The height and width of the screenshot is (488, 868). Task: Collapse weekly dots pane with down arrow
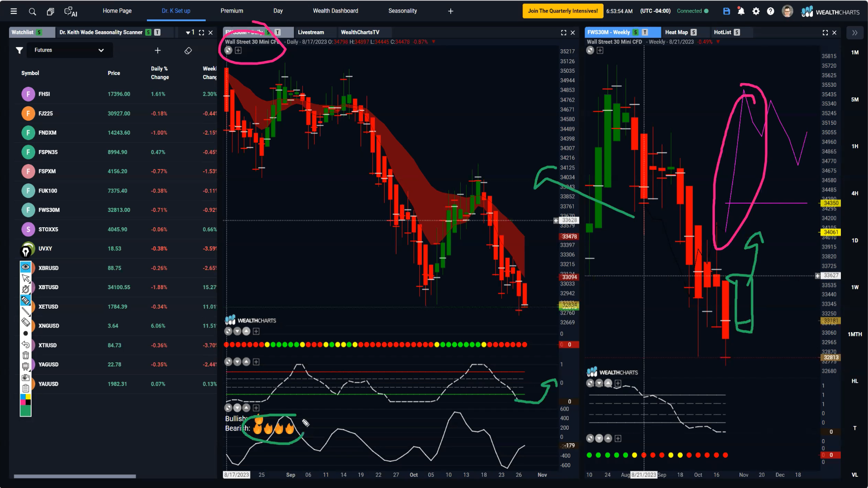pos(599,439)
